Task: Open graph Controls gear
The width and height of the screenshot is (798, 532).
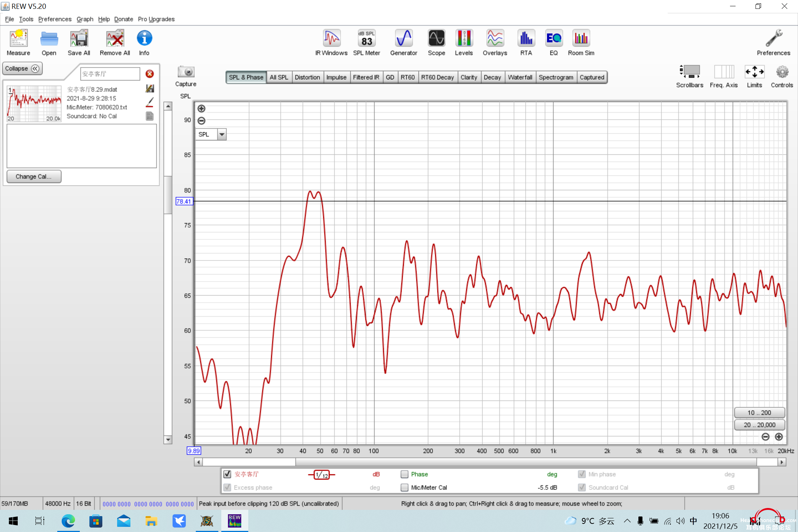Action: click(782, 72)
